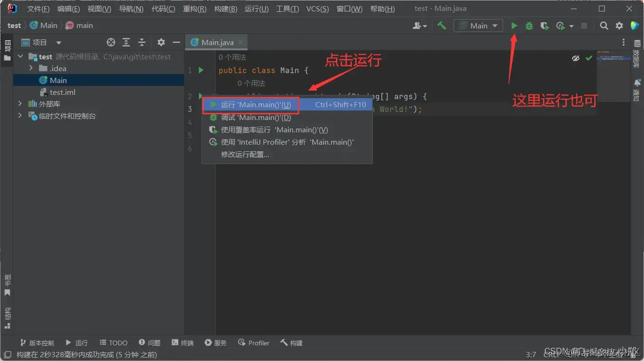Open the 运行(U) menu
This screenshot has width=644, height=361.
(x=257, y=9)
